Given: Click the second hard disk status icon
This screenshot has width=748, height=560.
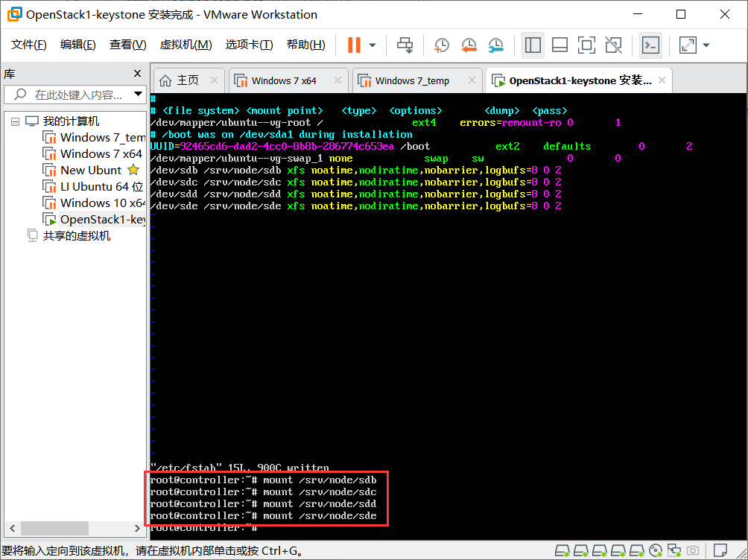Looking at the screenshot, I should [580, 551].
